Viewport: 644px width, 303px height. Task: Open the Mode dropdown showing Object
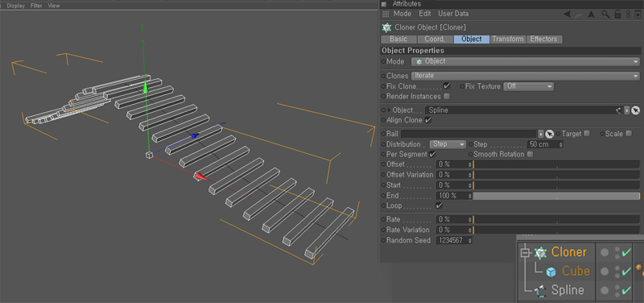[526, 62]
